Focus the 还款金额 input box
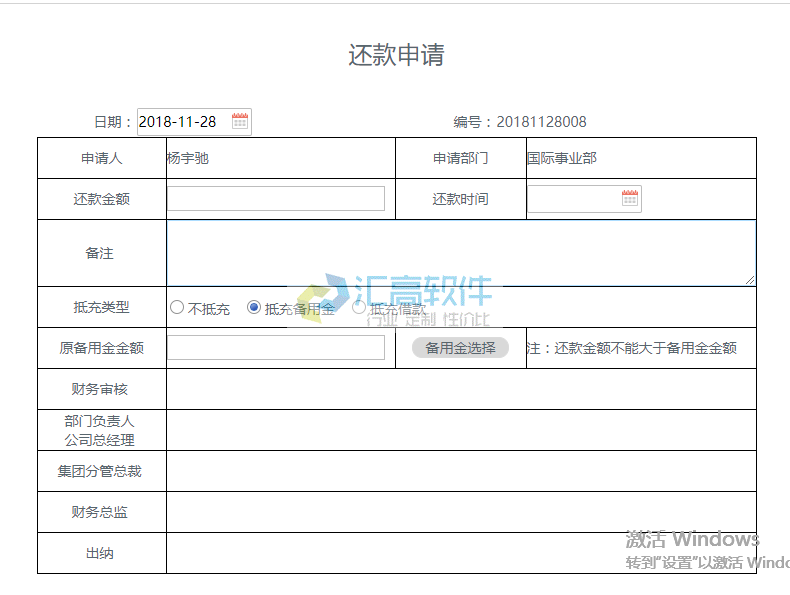The image size is (790, 595). [275, 199]
